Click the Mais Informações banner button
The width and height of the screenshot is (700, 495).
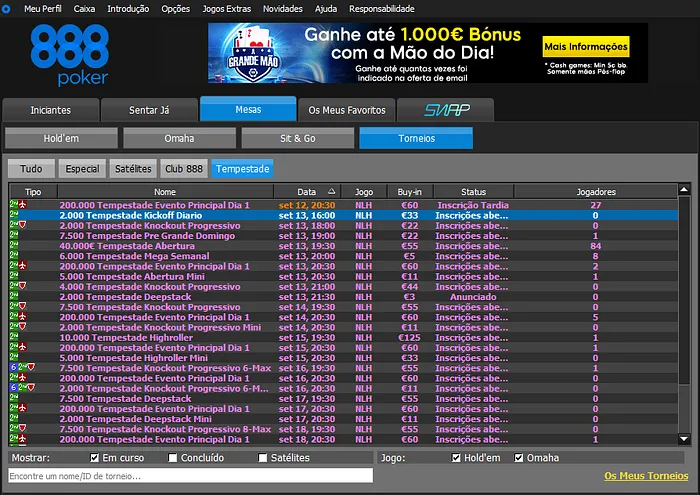click(586, 46)
